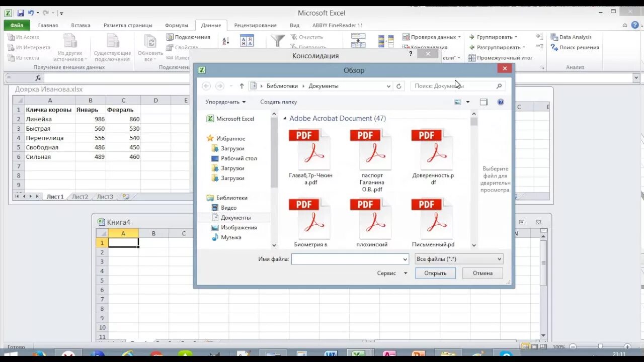Collapse the Adobe Acrobat Document group
Viewport: 644px width, 362px height.
coord(285,119)
